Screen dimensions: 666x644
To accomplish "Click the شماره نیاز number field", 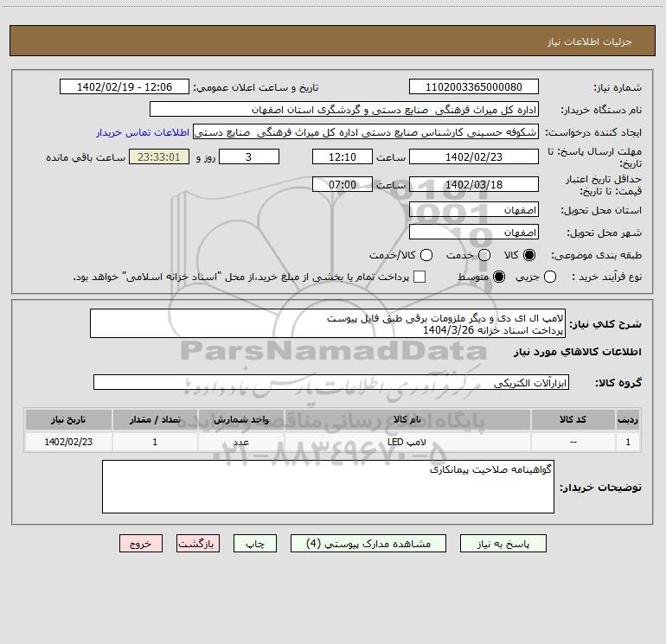I will click(x=474, y=86).
